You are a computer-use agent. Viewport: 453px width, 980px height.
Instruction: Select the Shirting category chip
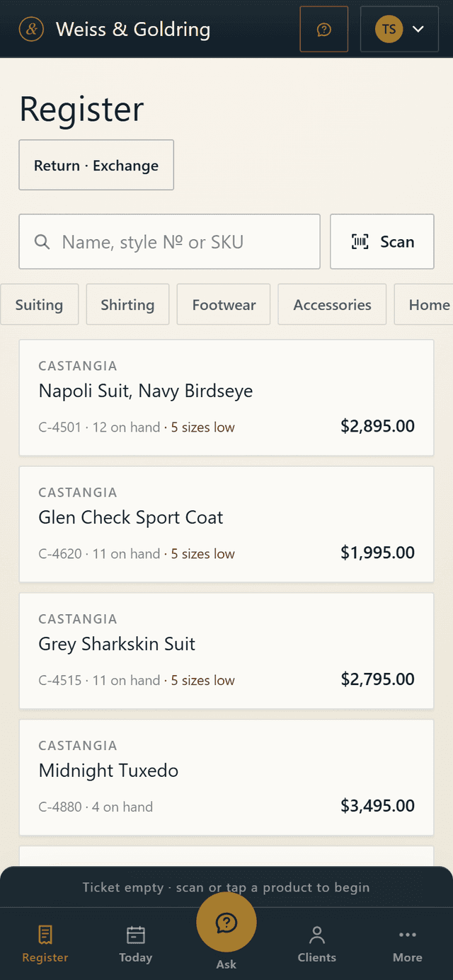click(x=127, y=304)
